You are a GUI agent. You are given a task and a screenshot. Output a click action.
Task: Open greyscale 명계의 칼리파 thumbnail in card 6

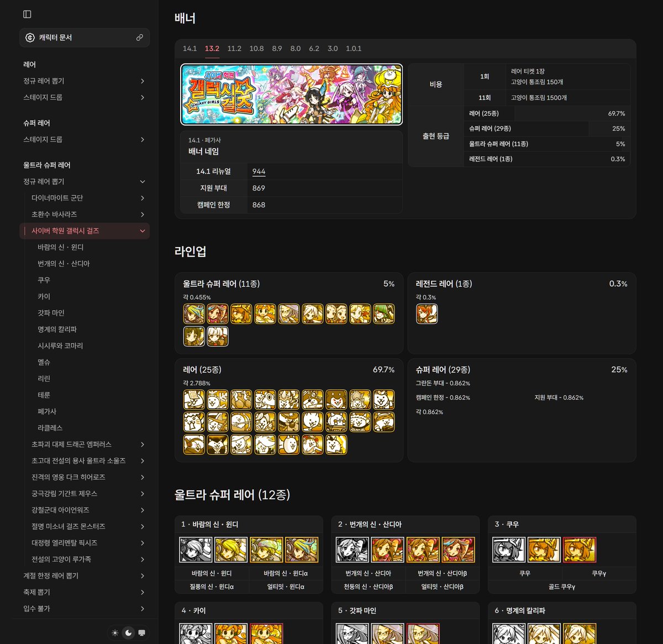tap(509, 633)
